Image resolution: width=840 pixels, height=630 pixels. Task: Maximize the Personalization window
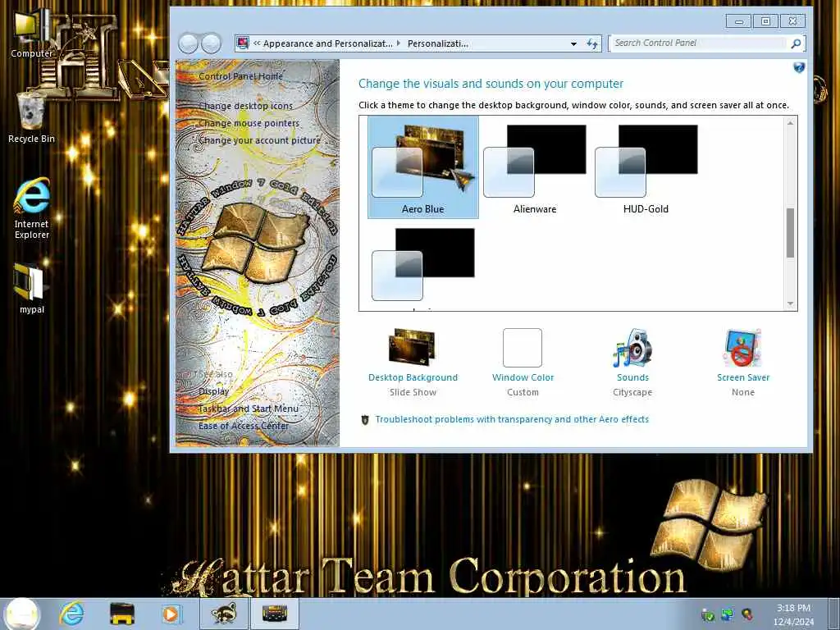point(765,21)
